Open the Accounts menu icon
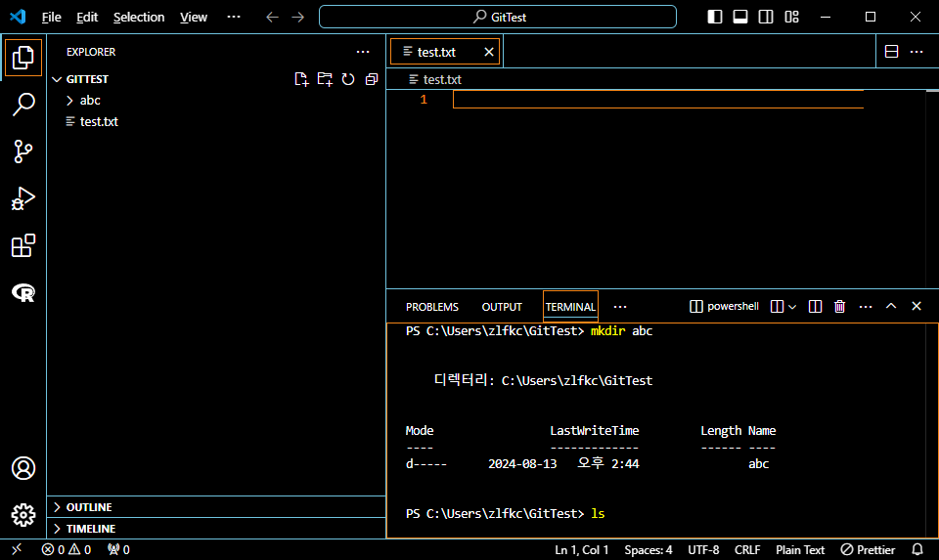Image resolution: width=939 pixels, height=560 pixels. (23, 468)
